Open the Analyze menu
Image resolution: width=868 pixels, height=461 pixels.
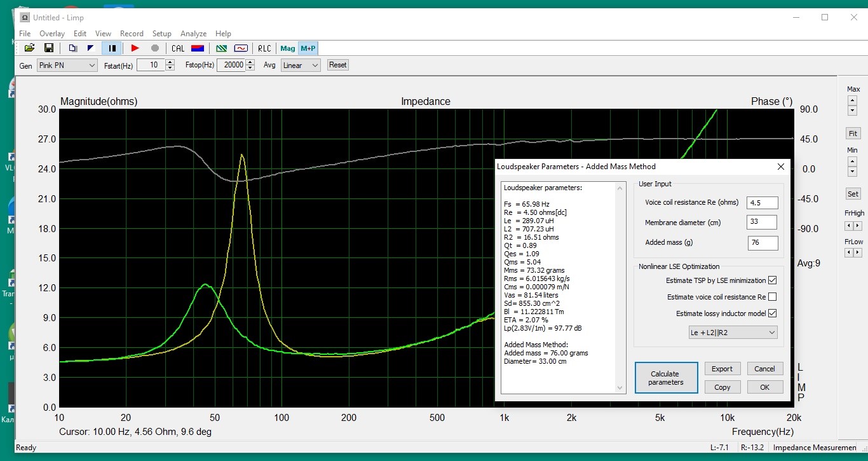pos(193,34)
